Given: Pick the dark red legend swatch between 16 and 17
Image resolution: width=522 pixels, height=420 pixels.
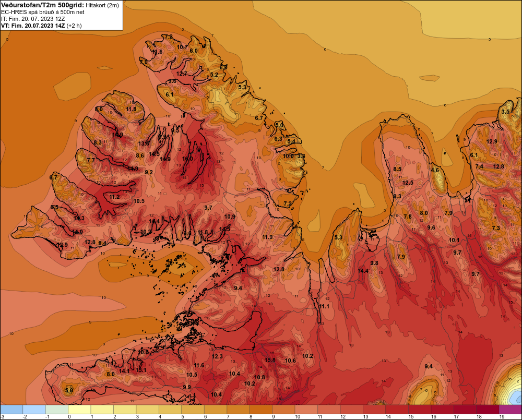Looking at the screenshot, I should (x=442, y=410).
